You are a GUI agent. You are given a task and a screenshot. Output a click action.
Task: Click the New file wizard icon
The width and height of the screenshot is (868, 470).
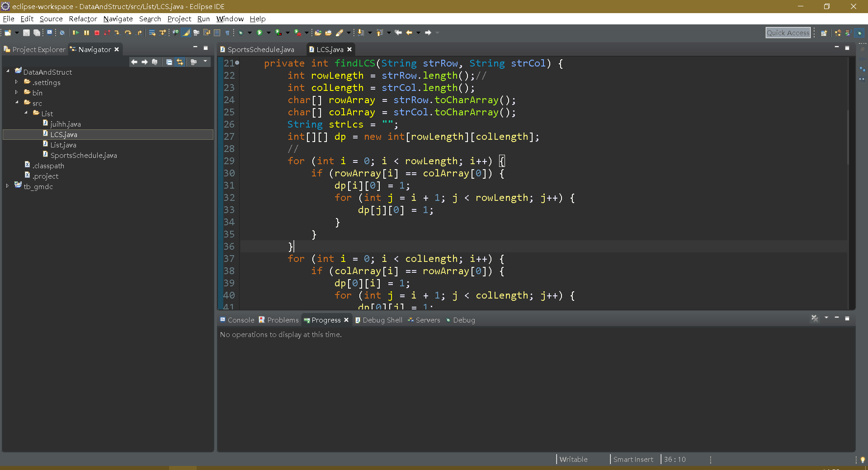tap(8, 33)
